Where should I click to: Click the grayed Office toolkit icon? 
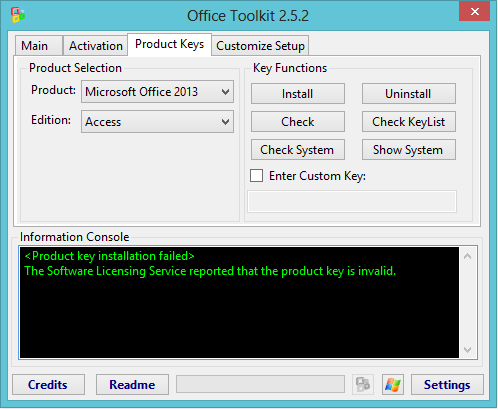tap(363, 384)
